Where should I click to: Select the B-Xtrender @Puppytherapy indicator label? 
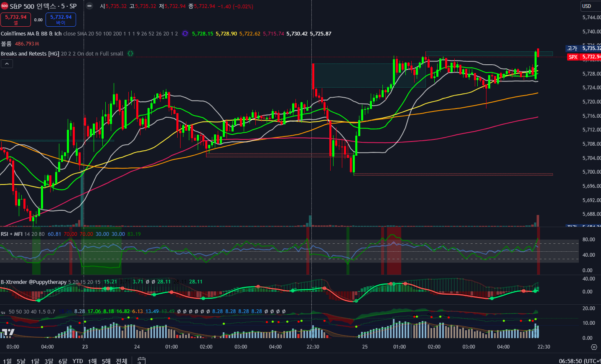pyautogui.click(x=33, y=282)
